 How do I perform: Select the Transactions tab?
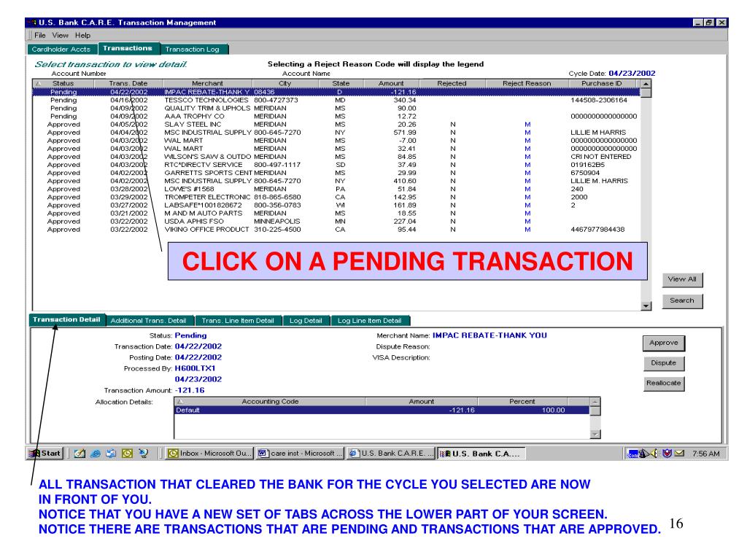coord(128,48)
